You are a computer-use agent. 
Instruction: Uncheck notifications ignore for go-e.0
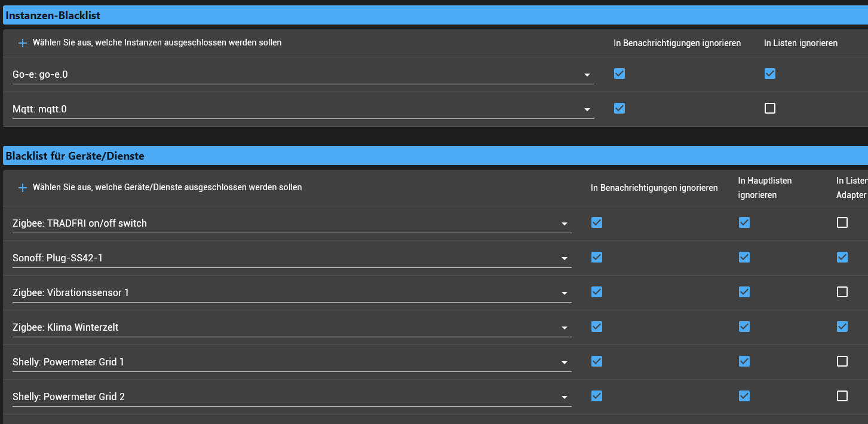coord(619,74)
